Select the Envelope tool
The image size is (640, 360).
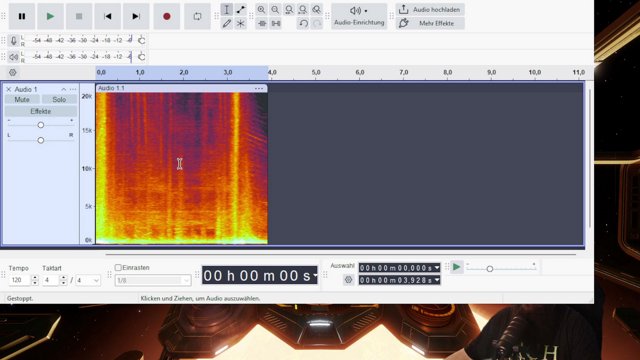[241, 9]
